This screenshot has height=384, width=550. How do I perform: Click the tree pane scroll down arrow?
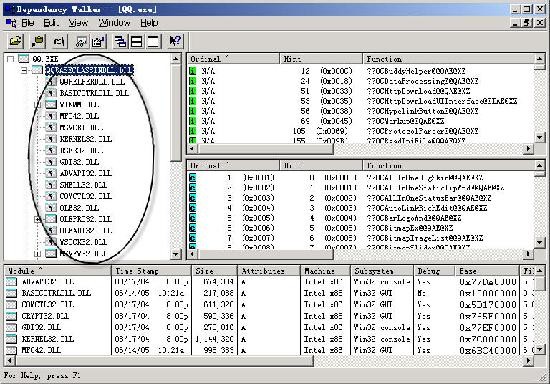pyautogui.click(x=176, y=254)
